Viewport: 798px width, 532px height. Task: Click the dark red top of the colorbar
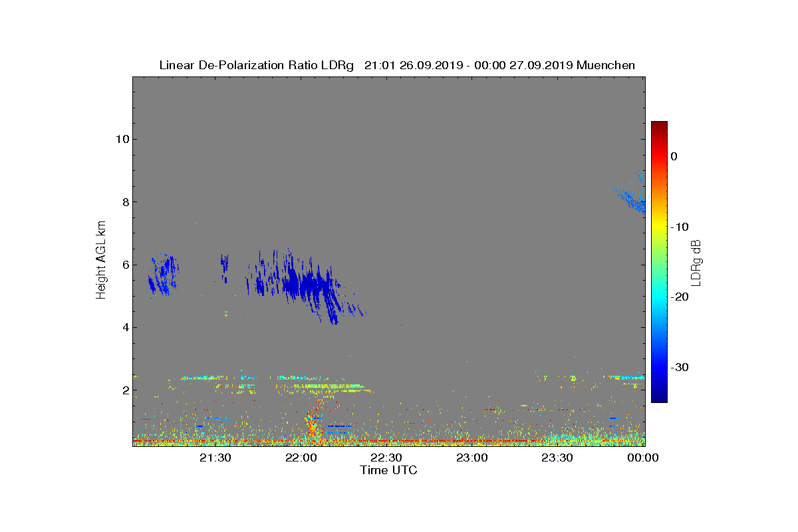[659, 126]
